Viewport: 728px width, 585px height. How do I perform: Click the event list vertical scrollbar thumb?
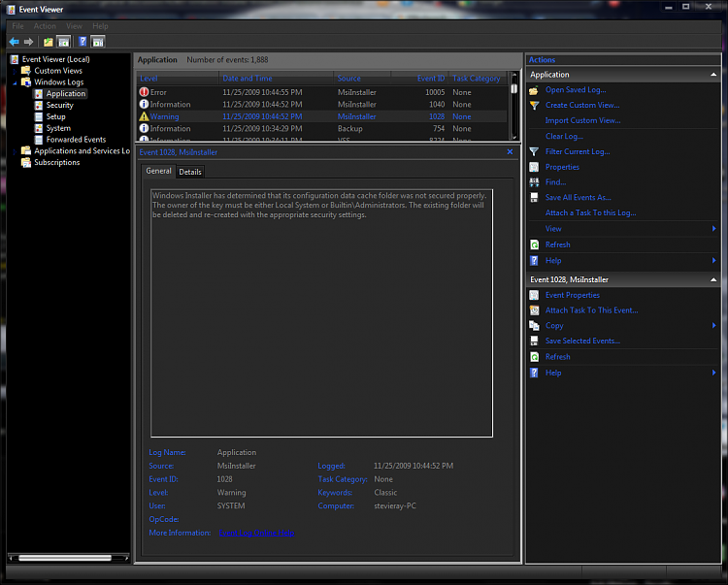[x=513, y=88]
